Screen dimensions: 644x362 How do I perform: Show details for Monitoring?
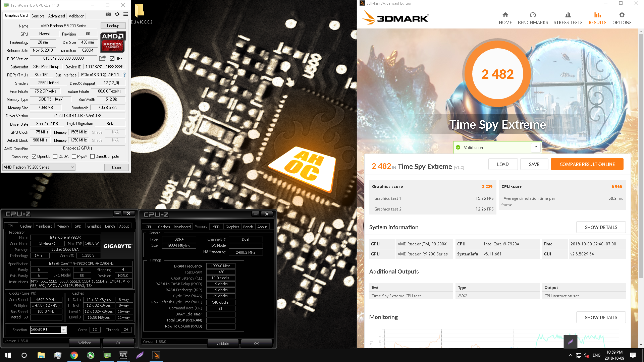(x=601, y=317)
